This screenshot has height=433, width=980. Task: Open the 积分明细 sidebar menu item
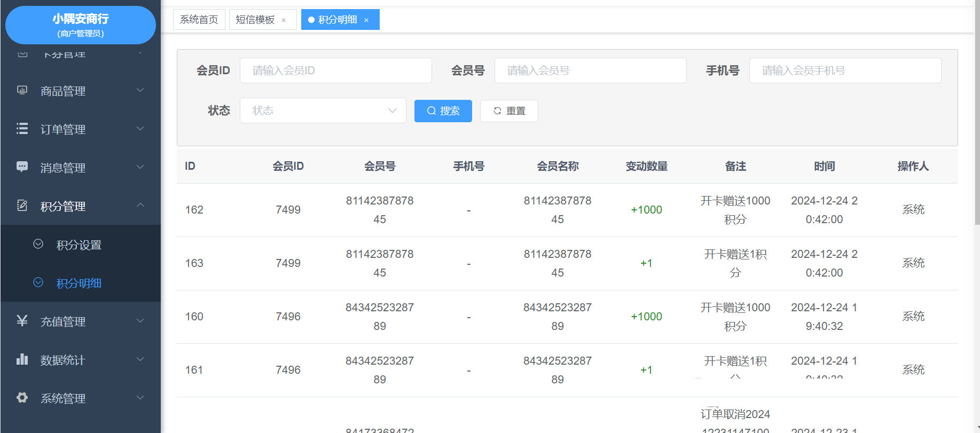(79, 283)
